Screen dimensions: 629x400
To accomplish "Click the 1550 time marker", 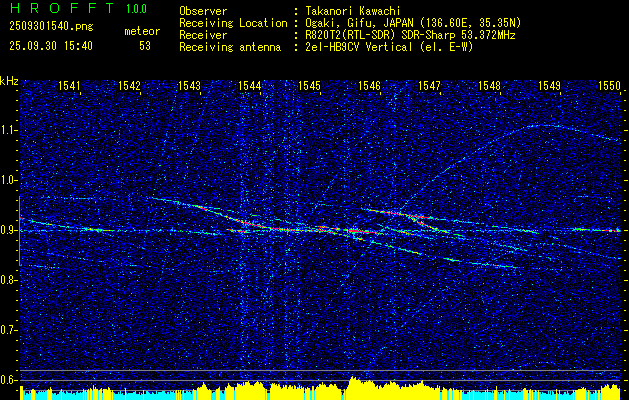I will [x=609, y=85].
